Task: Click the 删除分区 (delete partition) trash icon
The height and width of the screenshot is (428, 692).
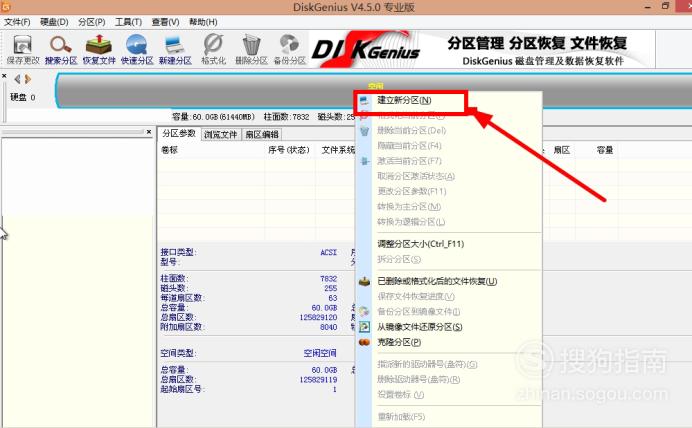Action: 251,49
